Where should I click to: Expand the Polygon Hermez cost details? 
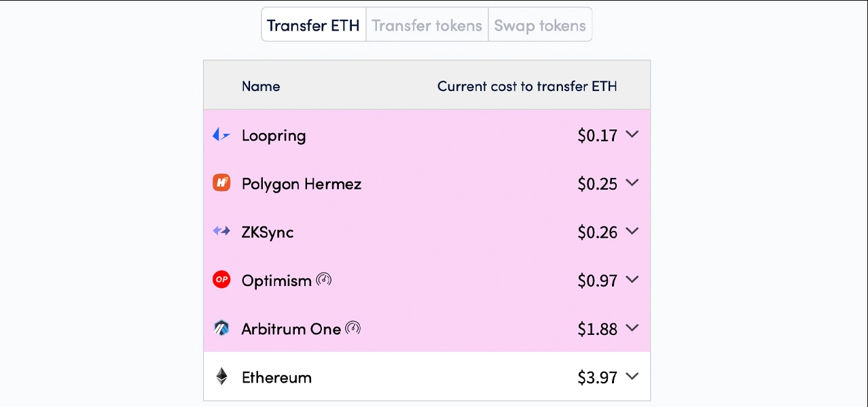pyautogui.click(x=632, y=183)
